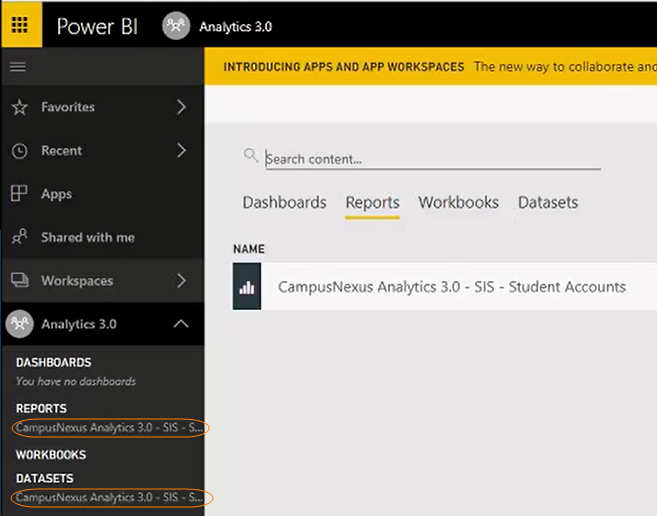Sort by the NAME column header
The width and height of the screenshot is (657, 516).
[x=249, y=249]
